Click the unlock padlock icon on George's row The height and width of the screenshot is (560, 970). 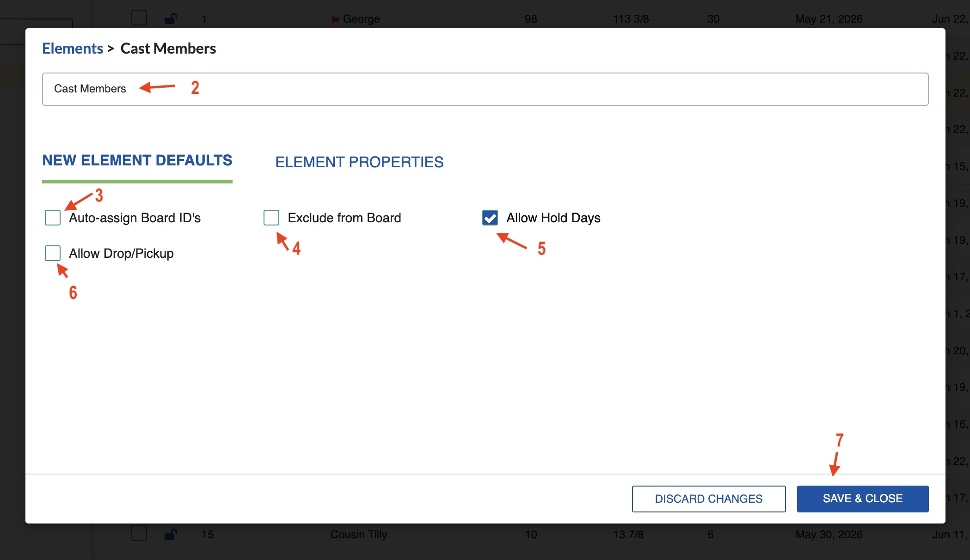(x=171, y=18)
